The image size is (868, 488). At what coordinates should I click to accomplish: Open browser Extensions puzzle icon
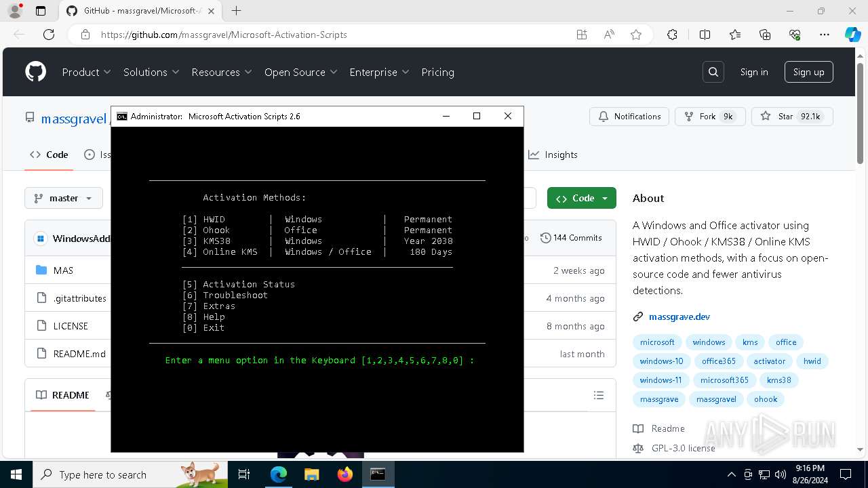click(672, 35)
